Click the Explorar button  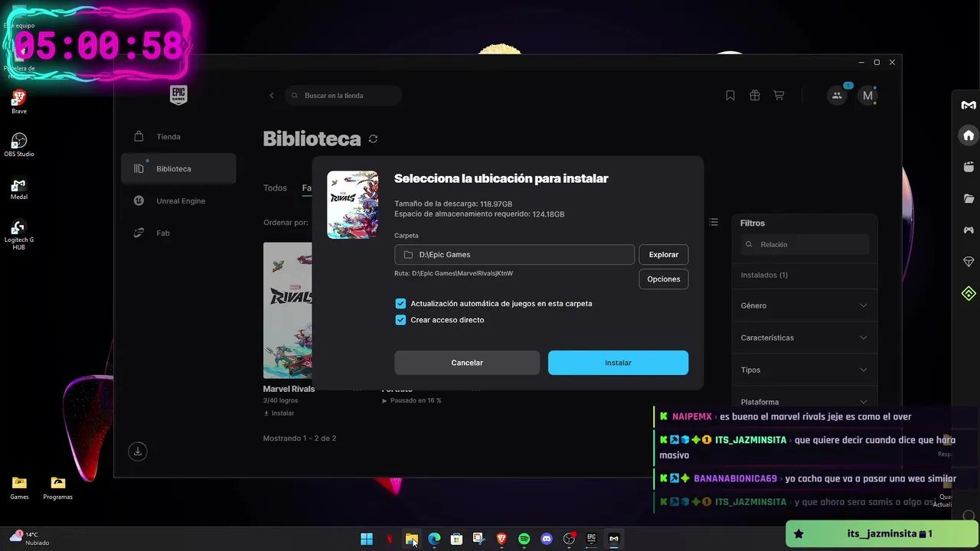click(x=664, y=255)
